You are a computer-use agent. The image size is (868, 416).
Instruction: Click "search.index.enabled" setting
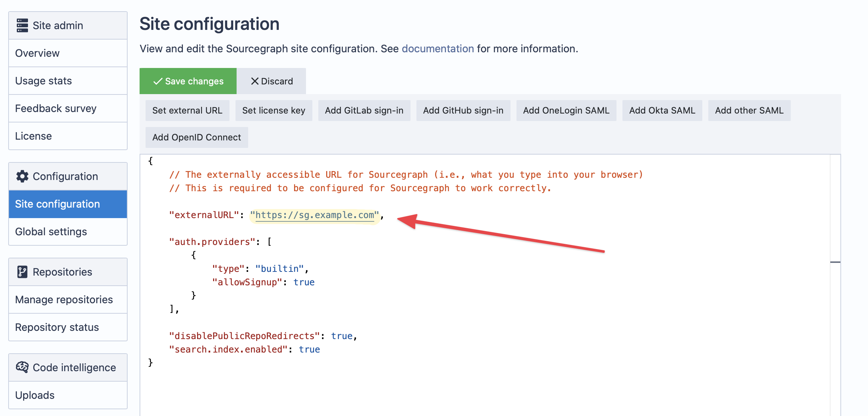(228, 350)
